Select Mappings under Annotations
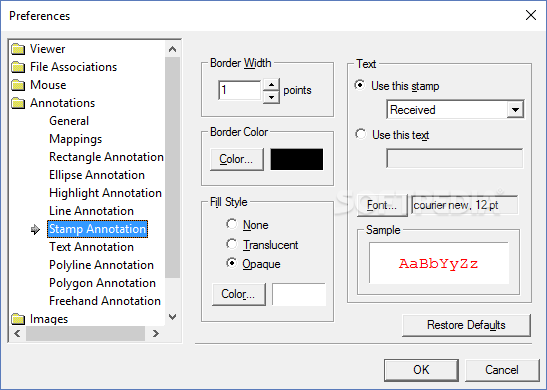Screen dimensions: 547x390 pyautogui.click(x=75, y=139)
